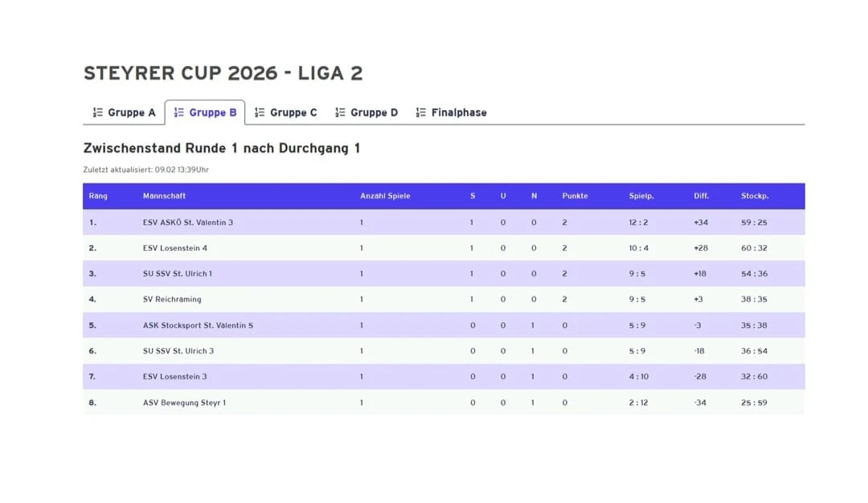The image size is (868, 503).
Task: Click the +18 difference value
Action: click(700, 273)
